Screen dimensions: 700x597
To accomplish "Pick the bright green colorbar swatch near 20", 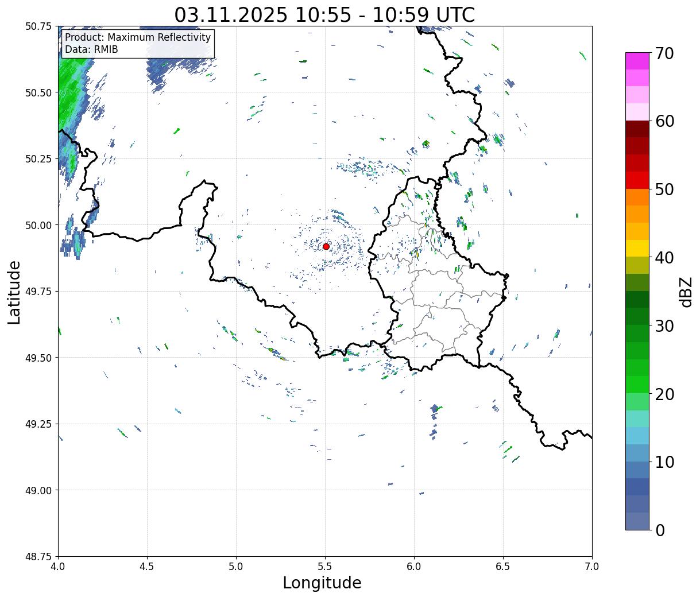I will point(637,384).
